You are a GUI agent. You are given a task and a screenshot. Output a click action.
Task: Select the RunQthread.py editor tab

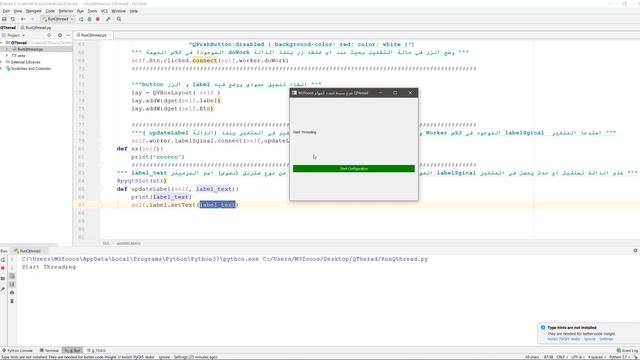[93, 36]
